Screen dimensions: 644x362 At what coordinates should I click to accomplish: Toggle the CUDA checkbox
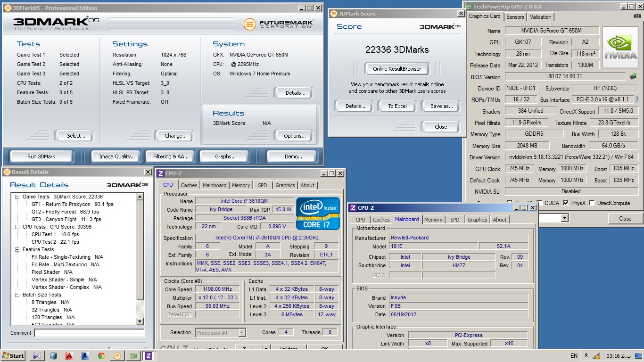point(539,203)
